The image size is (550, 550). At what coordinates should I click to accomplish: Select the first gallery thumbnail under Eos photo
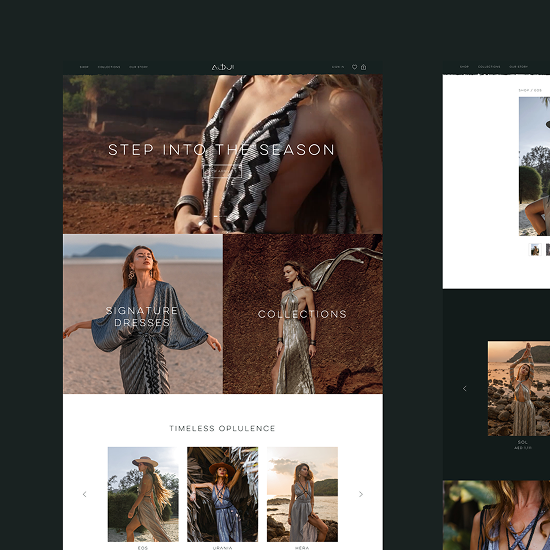point(535,250)
